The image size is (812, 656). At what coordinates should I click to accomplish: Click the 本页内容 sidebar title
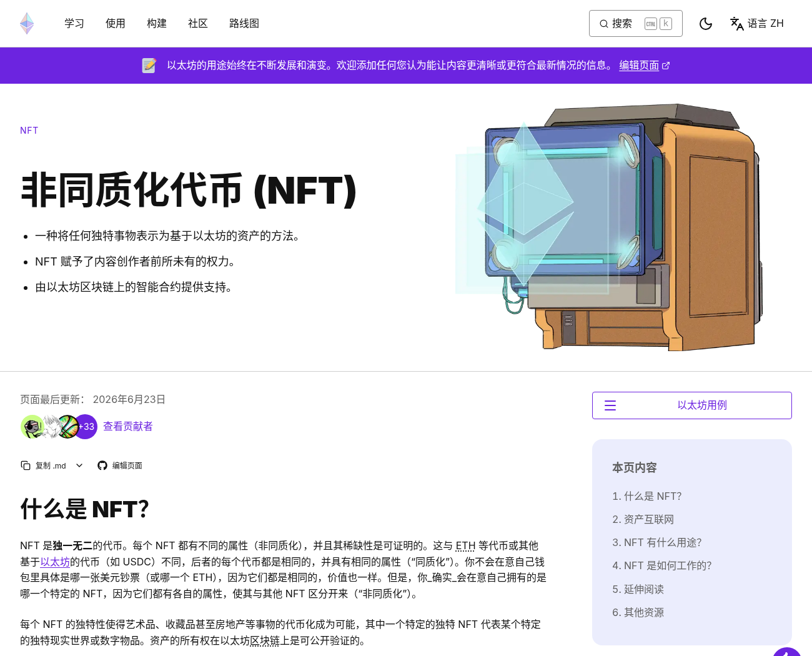635,468
